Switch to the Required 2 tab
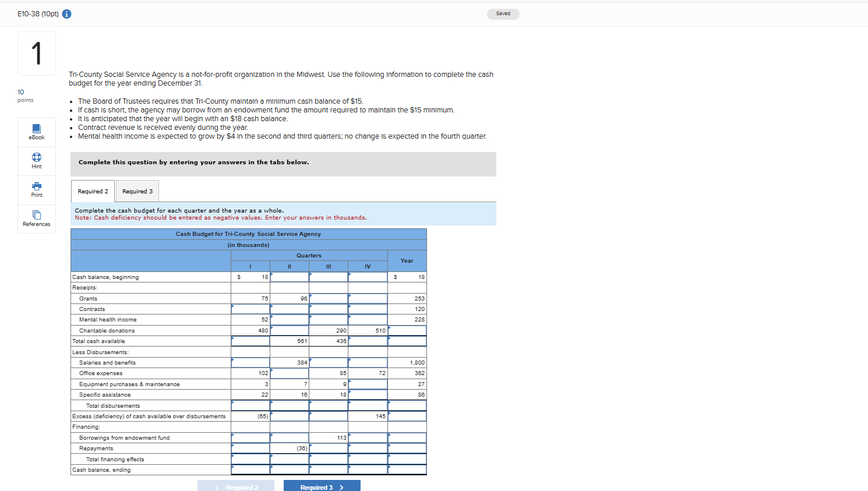 (93, 191)
